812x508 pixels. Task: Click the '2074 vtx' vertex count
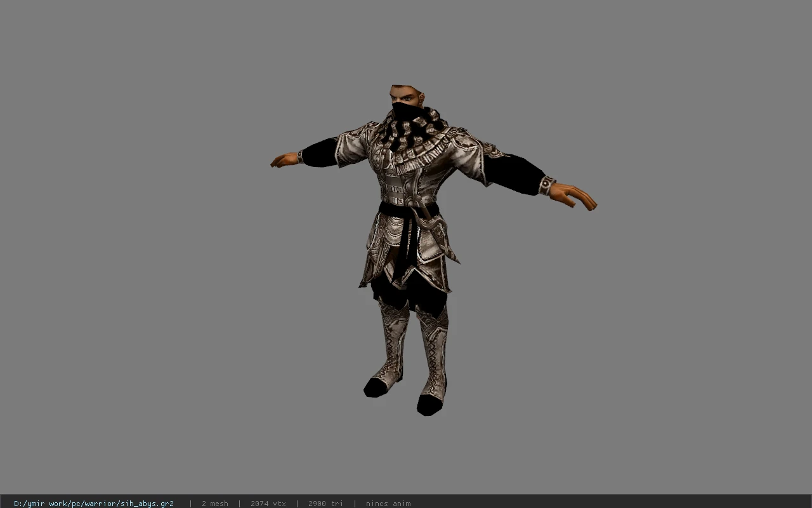(268, 504)
